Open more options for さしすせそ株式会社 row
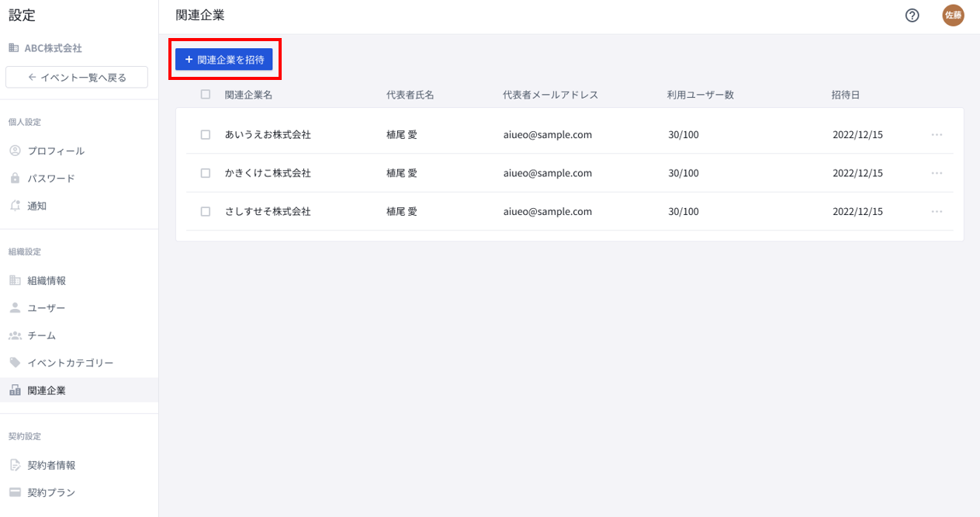The width and height of the screenshot is (980, 517). (937, 211)
